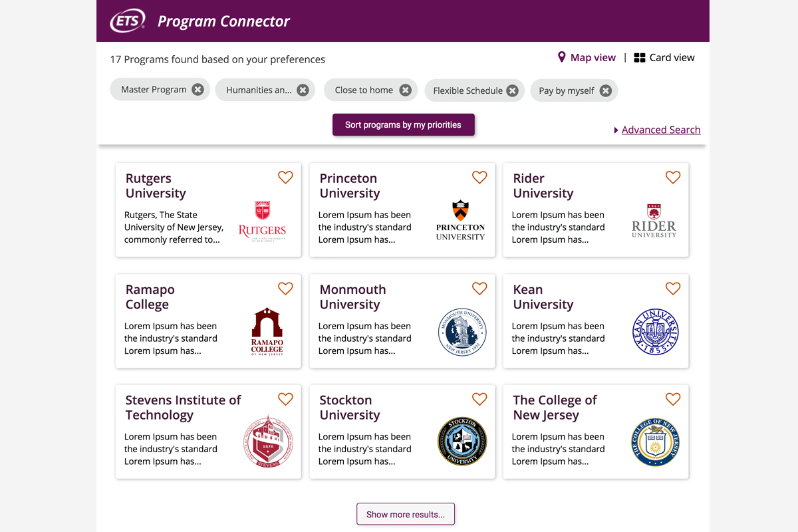Favorite Rutgers University with heart icon
Screen dimensions: 798x532
point(285,178)
